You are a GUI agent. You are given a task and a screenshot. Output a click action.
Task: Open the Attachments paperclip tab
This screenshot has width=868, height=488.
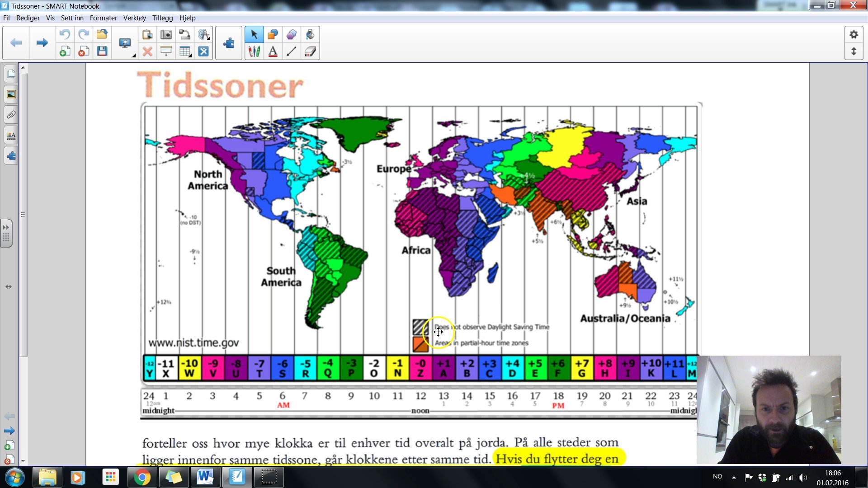coord(10,115)
